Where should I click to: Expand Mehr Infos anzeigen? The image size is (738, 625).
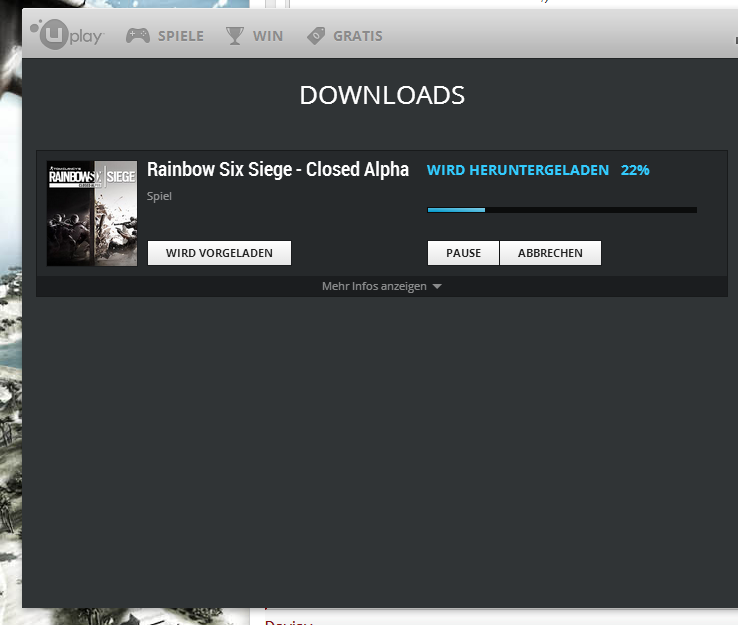point(382,286)
